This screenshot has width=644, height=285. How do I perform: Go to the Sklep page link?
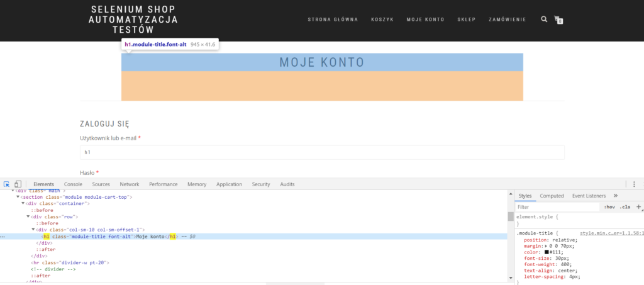pos(466,20)
